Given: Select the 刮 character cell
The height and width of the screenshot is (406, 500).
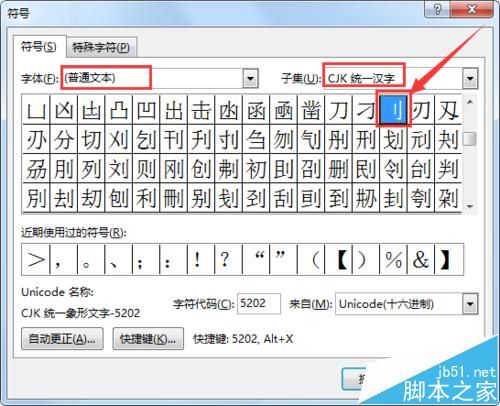Looking at the screenshot, I should [x=284, y=198].
